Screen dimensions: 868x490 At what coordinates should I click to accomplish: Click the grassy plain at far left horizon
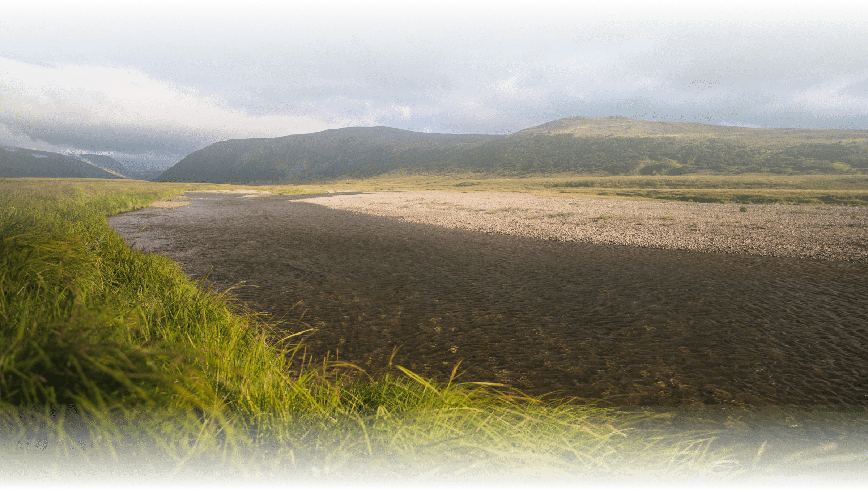coord(54,184)
